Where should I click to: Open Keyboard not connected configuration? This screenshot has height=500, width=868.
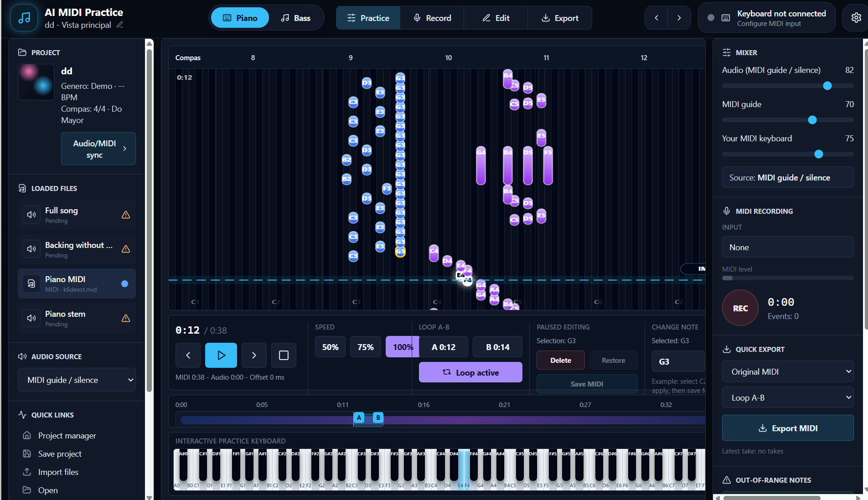pyautogui.click(x=766, y=18)
